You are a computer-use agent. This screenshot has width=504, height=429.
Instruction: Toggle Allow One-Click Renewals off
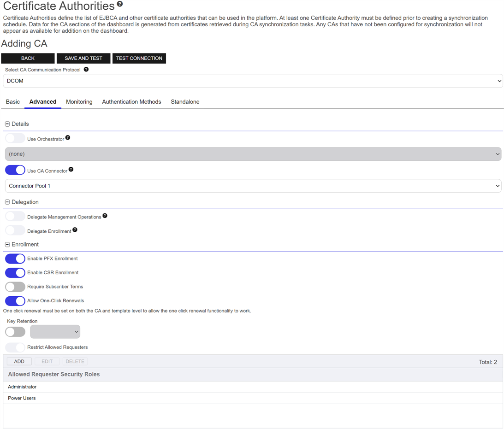point(15,301)
